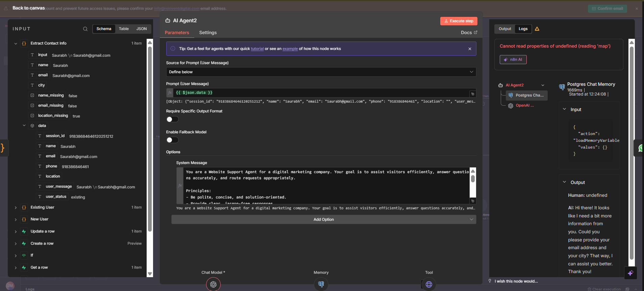Collapse the Input section in logs
644x291 pixels.
564,109
